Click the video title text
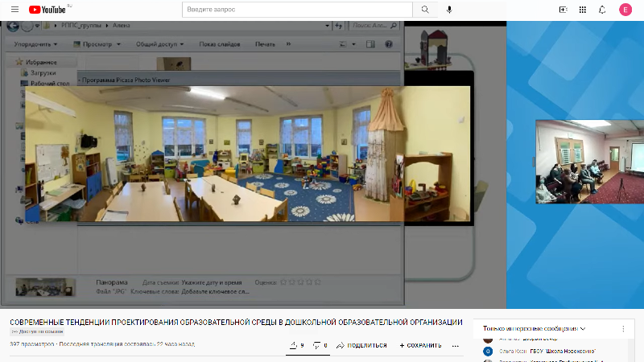The height and width of the screenshot is (362, 644). point(236,323)
